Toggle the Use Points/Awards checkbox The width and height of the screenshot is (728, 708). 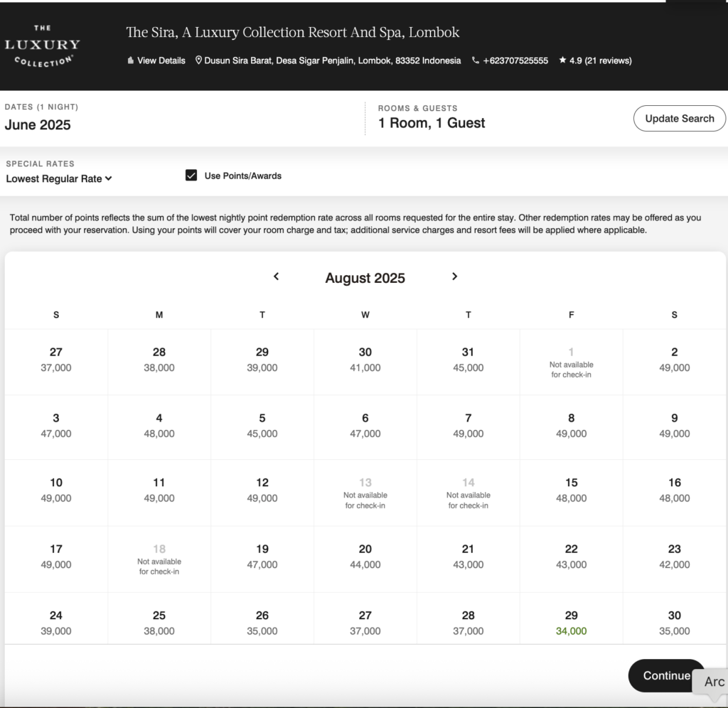191,176
